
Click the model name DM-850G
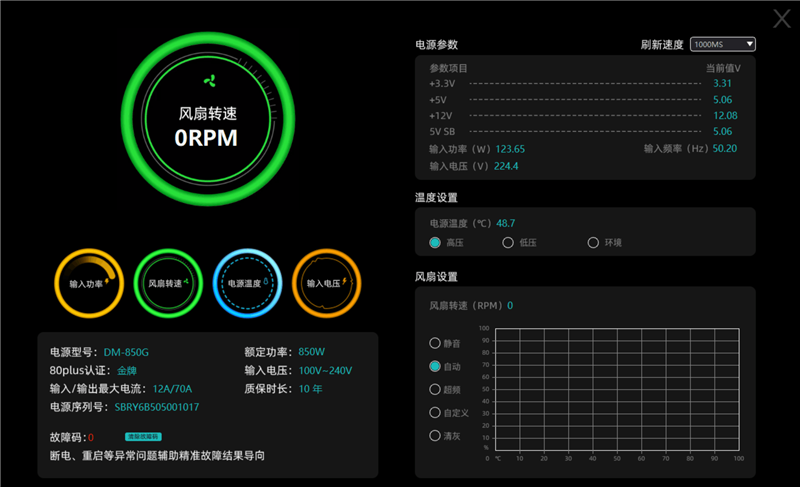[126, 352]
